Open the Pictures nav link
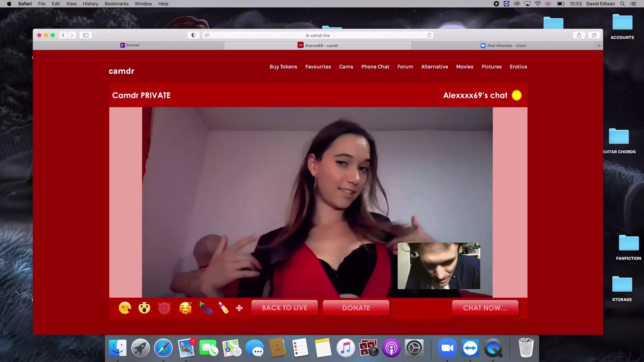The width and height of the screenshot is (644, 362). tap(491, 67)
